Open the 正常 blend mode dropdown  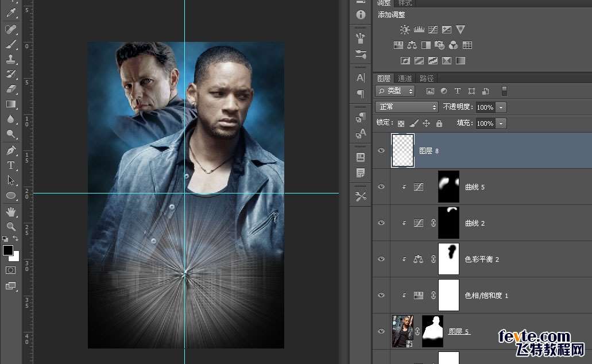tap(407, 107)
